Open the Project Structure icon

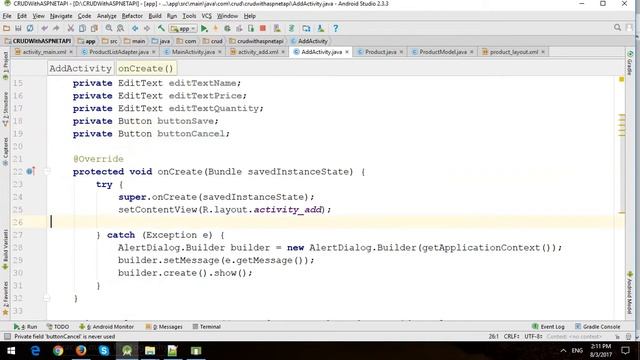[x=306, y=28]
